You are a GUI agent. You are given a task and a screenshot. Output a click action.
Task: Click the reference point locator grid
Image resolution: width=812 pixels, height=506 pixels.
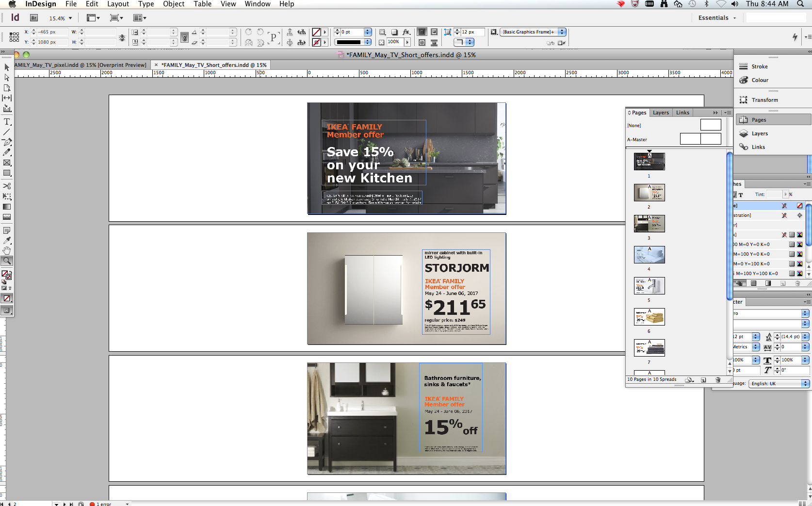tap(15, 37)
